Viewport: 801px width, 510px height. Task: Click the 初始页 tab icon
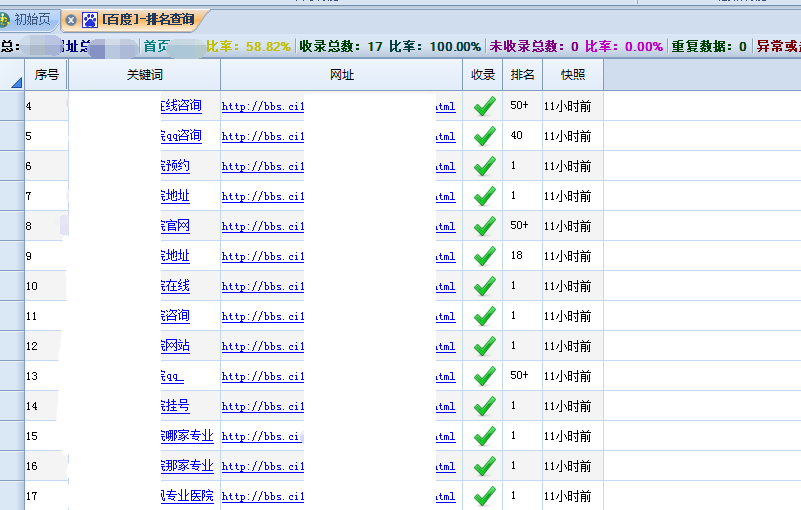4,20
